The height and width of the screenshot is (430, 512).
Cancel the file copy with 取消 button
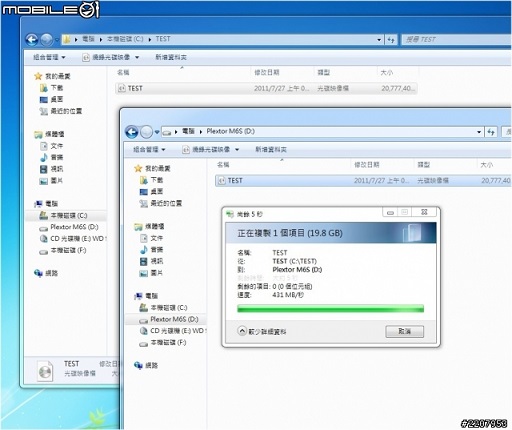(405, 331)
